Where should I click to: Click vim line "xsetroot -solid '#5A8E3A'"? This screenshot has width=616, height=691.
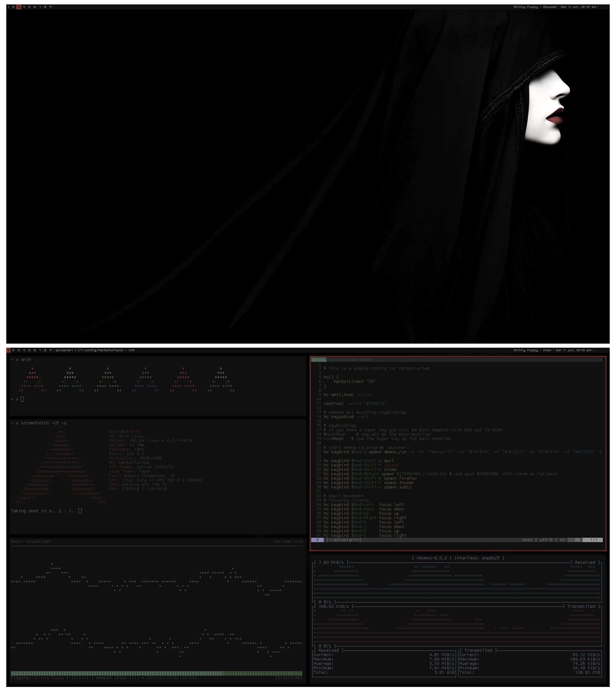(x=355, y=404)
